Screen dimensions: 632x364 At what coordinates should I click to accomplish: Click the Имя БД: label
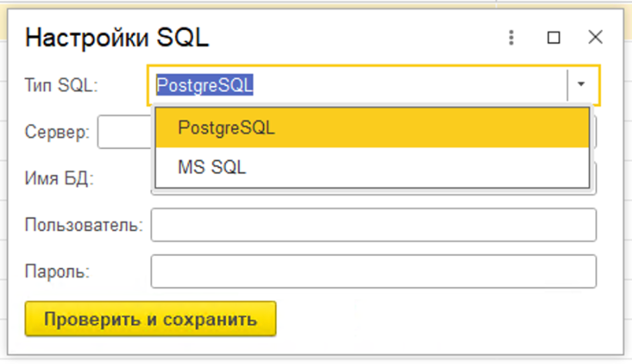point(59,178)
